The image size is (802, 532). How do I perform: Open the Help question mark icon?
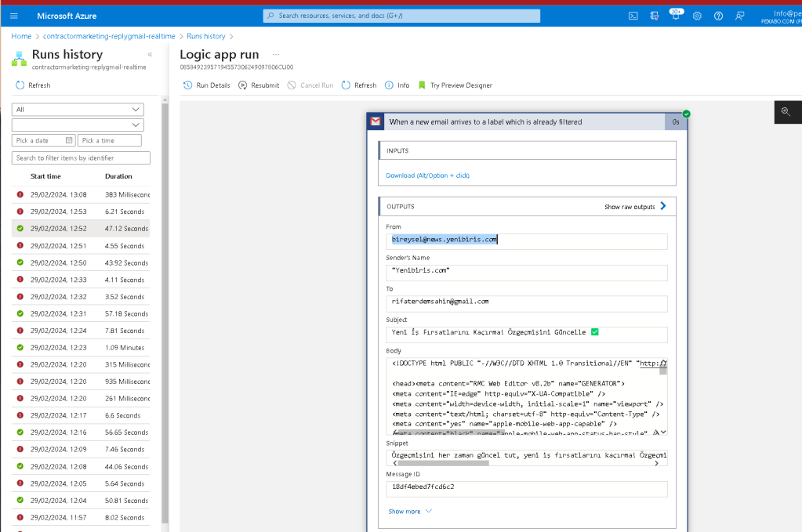tap(719, 16)
